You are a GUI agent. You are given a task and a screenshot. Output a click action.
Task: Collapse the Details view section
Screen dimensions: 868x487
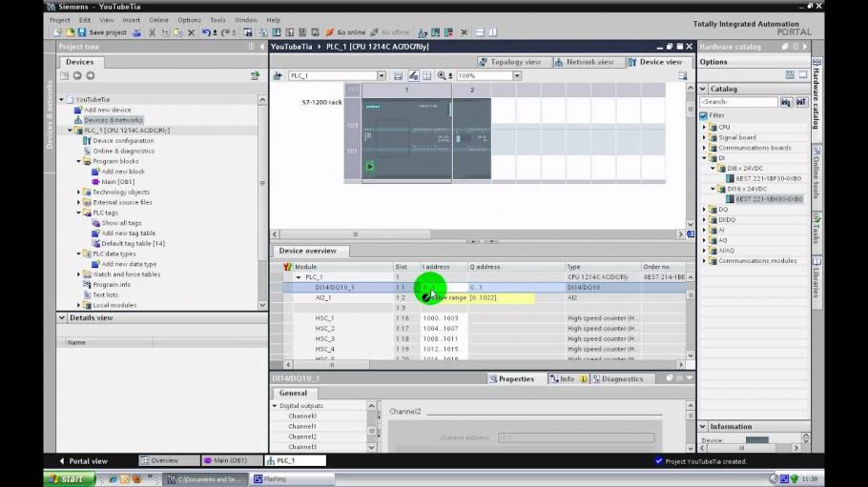[x=62, y=318]
